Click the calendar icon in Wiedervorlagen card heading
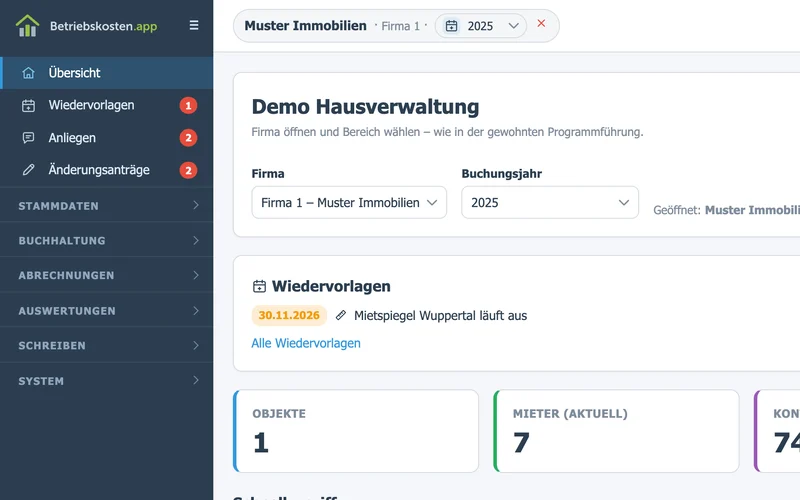Viewport: 800px width, 500px height. (259, 286)
